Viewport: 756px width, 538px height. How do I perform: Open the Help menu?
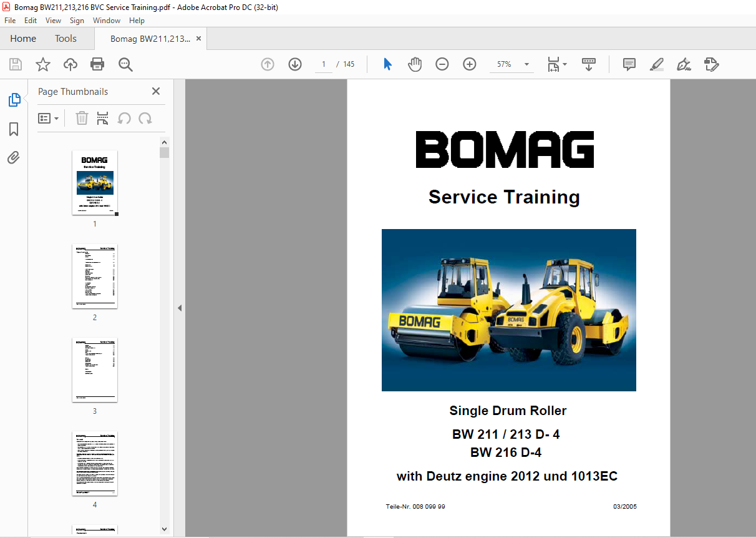[137, 21]
